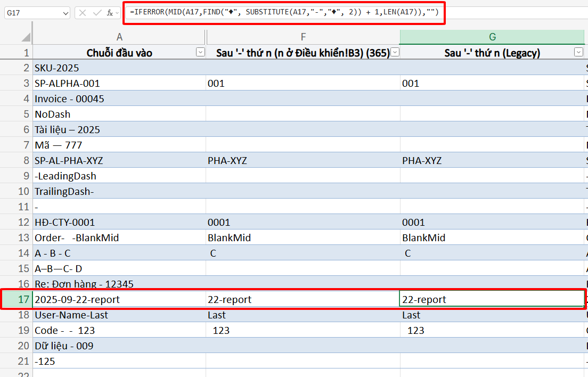Click cell 'A–B—C- D'
The image size is (588, 377).
point(119,269)
